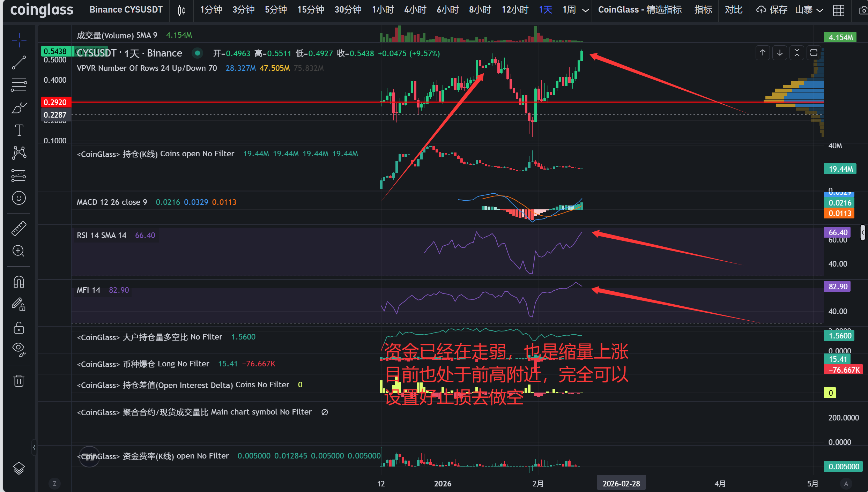
Task: Open the 山寨 dropdown menu
Action: (809, 10)
